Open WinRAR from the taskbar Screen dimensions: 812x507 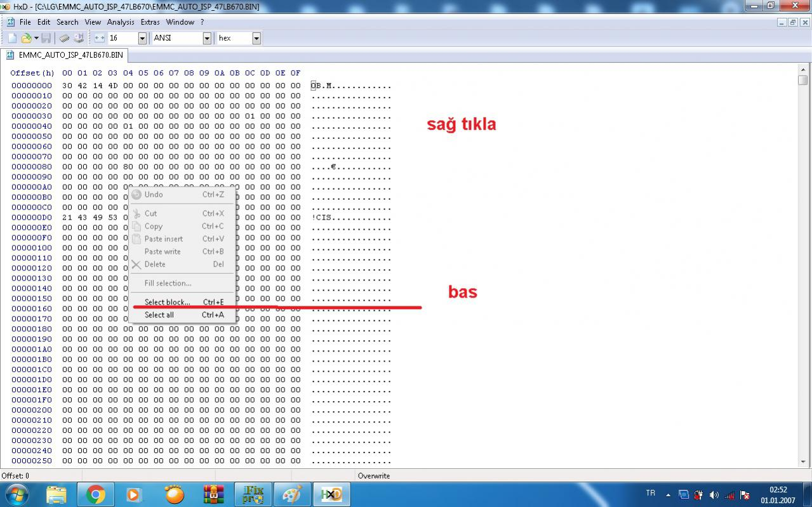[x=215, y=494]
